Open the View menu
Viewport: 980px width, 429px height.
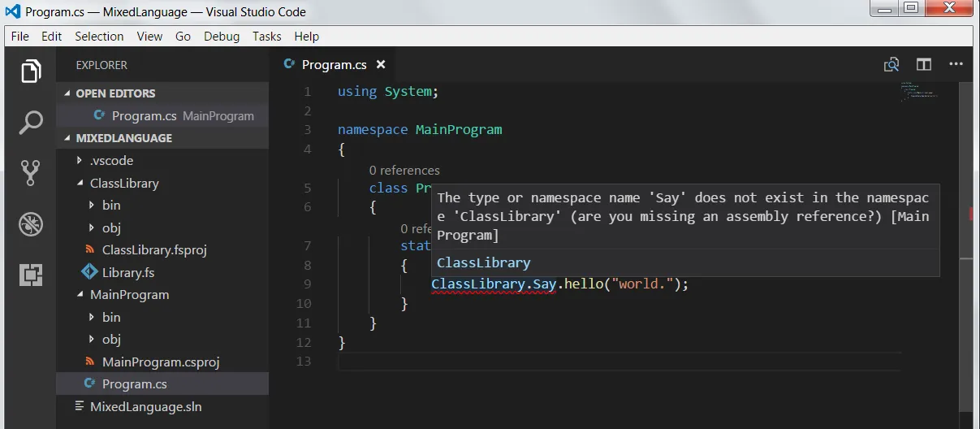(x=149, y=37)
